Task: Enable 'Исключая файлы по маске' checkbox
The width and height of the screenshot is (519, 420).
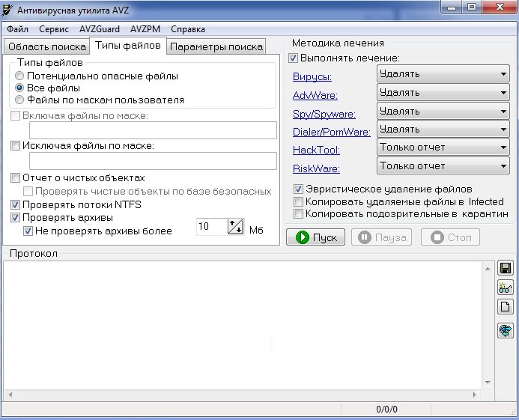Action: pyautogui.click(x=15, y=146)
